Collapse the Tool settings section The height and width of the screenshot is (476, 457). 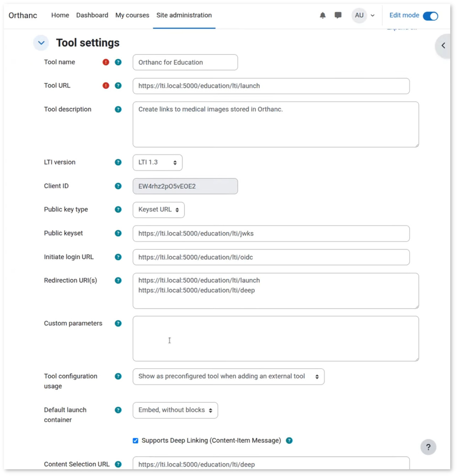tap(41, 43)
